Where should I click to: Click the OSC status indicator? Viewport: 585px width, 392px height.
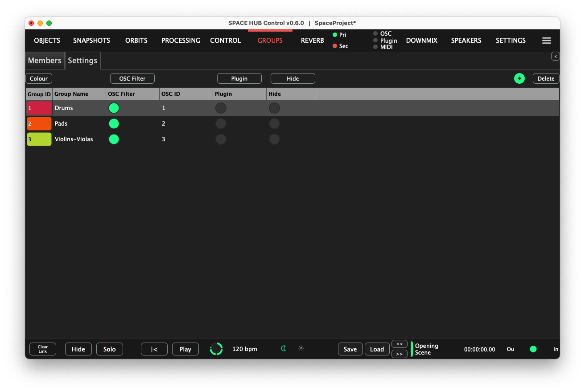[375, 33]
